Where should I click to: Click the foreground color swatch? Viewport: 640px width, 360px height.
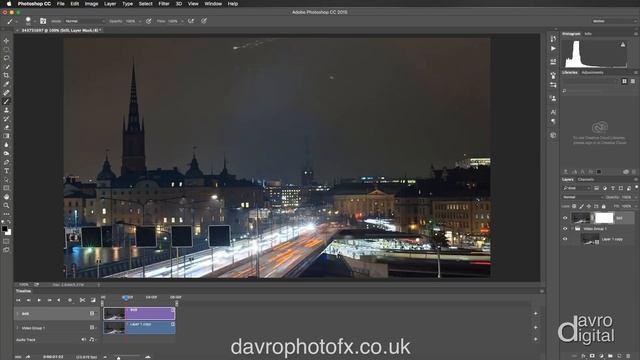coord(4,229)
